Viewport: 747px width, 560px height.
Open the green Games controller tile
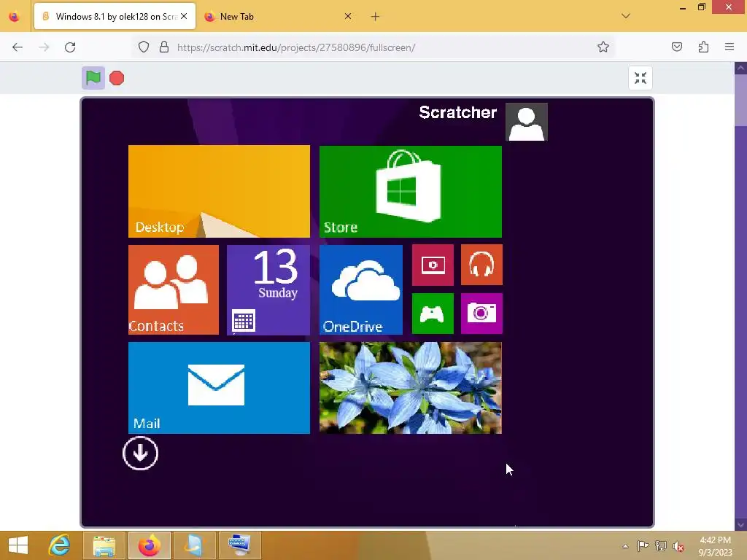point(433,314)
